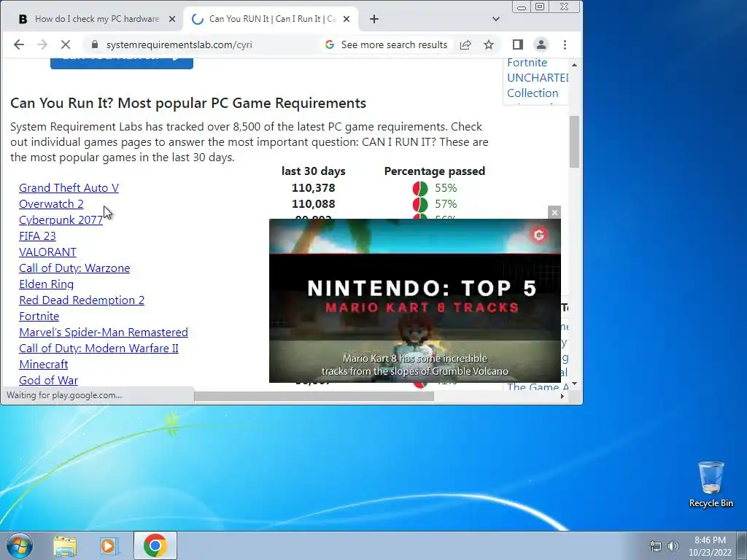
Task: Click the page vertical scrollbar thumb
Action: tap(575, 141)
